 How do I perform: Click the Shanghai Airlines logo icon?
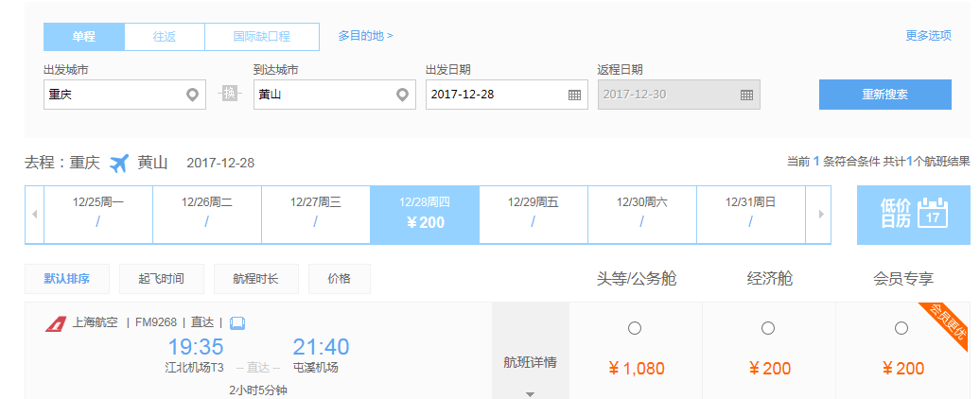[x=56, y=323]
